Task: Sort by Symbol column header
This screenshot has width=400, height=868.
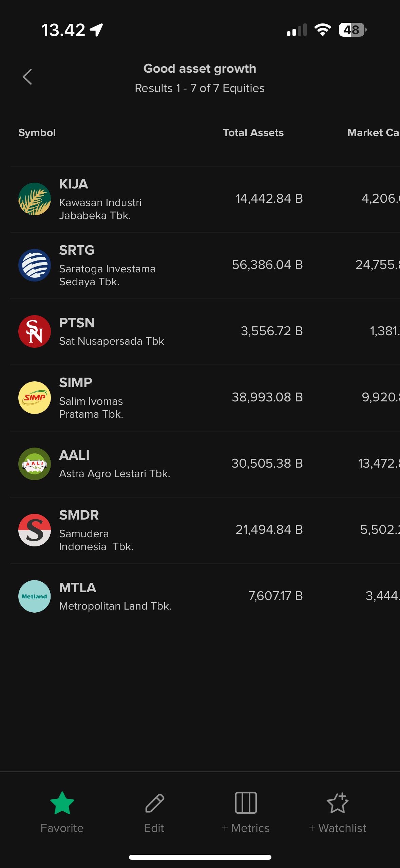Action: click(37, 133)
